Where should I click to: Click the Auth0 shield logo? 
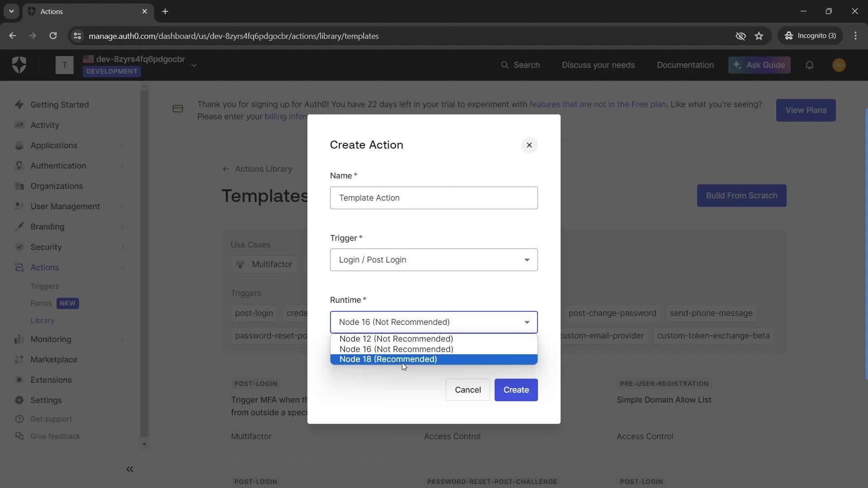point(19,65)
